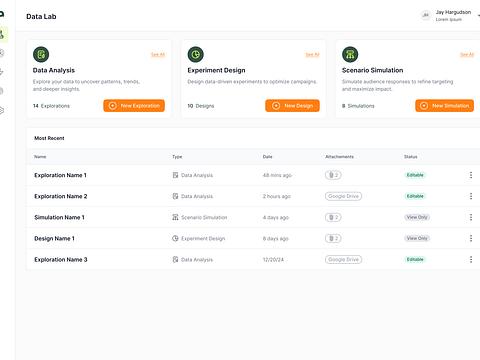
Task: Click the Editable badge for Exploration Name 1
Action: point(415,175)
